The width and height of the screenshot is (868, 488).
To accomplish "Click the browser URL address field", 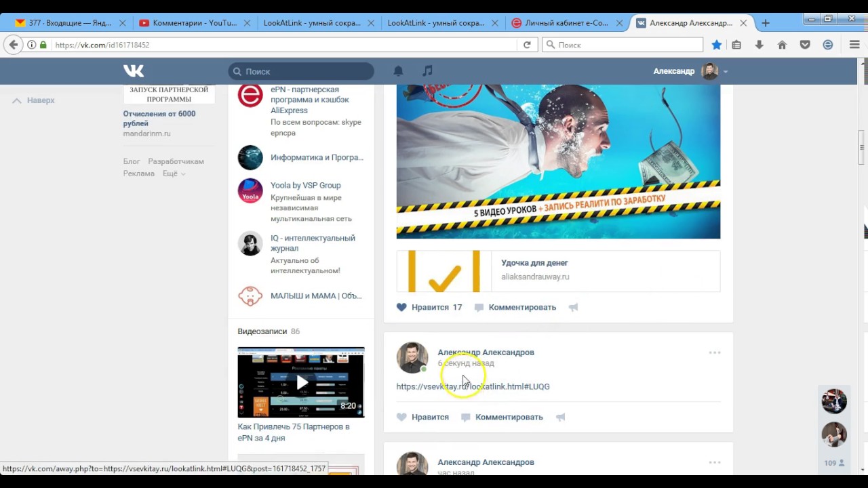I will (285, 45).
